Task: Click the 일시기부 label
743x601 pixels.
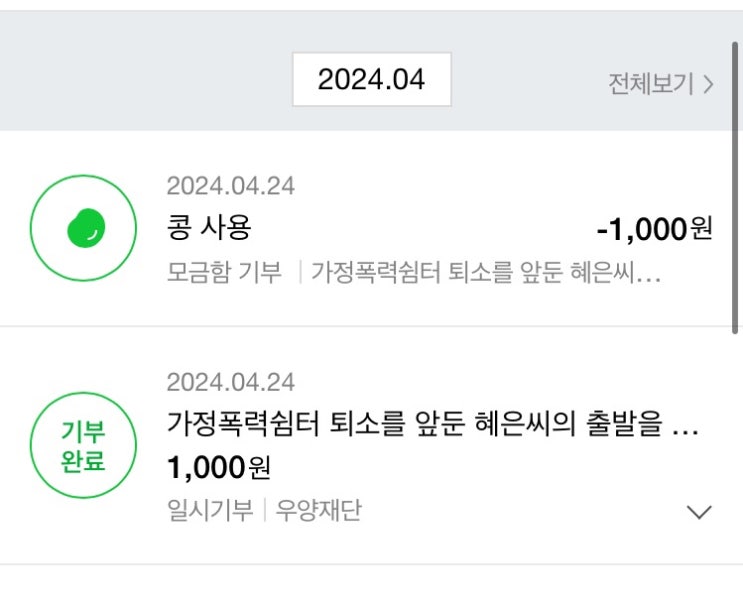Action: point(209,511)
